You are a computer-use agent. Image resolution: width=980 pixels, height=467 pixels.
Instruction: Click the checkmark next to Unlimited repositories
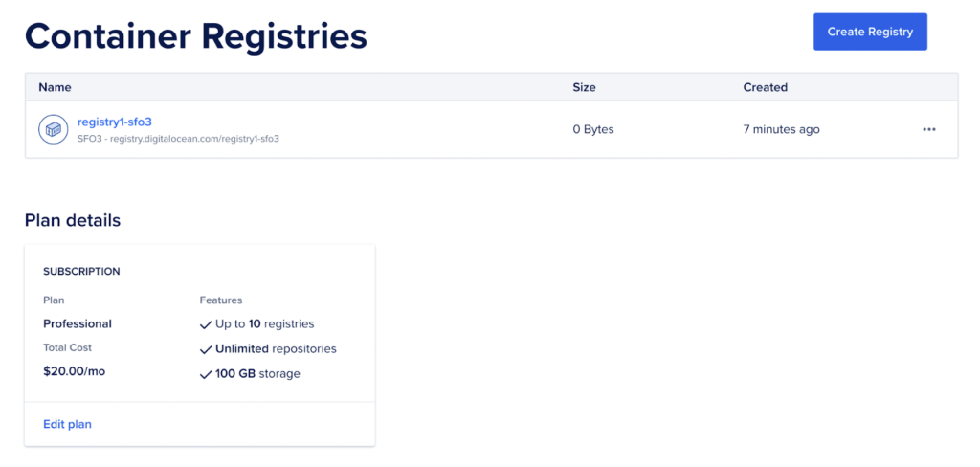click(x=206, y=349)
